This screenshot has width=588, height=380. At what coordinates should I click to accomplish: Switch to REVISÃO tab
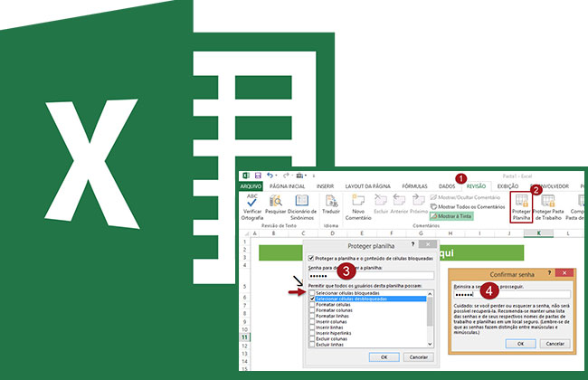pos(476,186)
